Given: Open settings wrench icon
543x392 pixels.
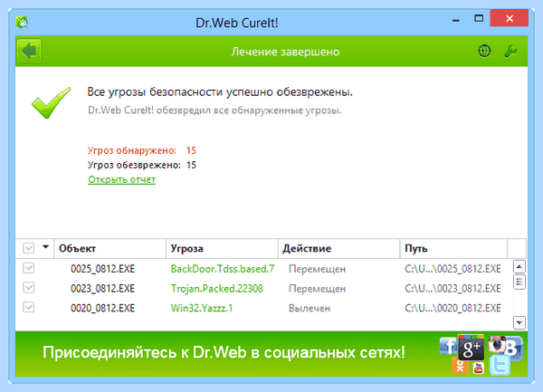Looking at the screenshot, I should 510,51.
